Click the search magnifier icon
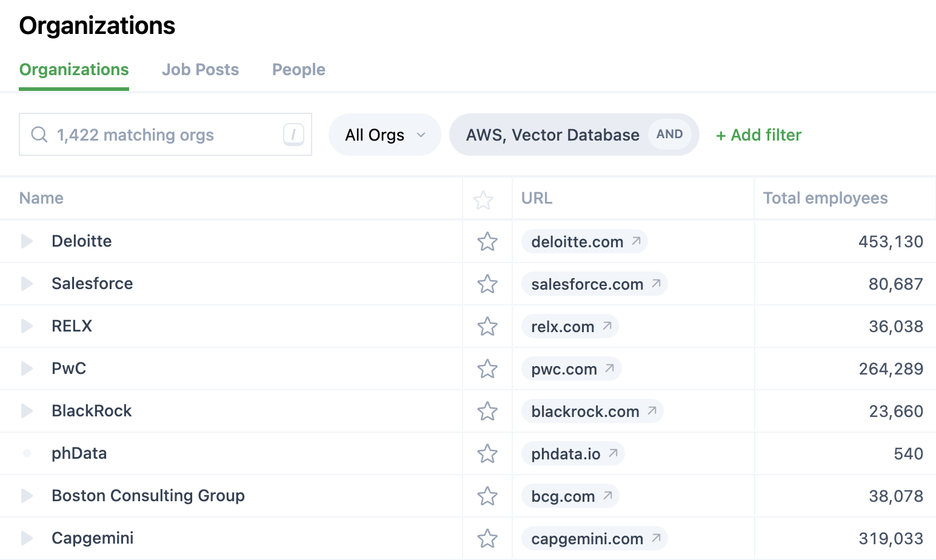The image size is (936, 560). coord(39,135)
